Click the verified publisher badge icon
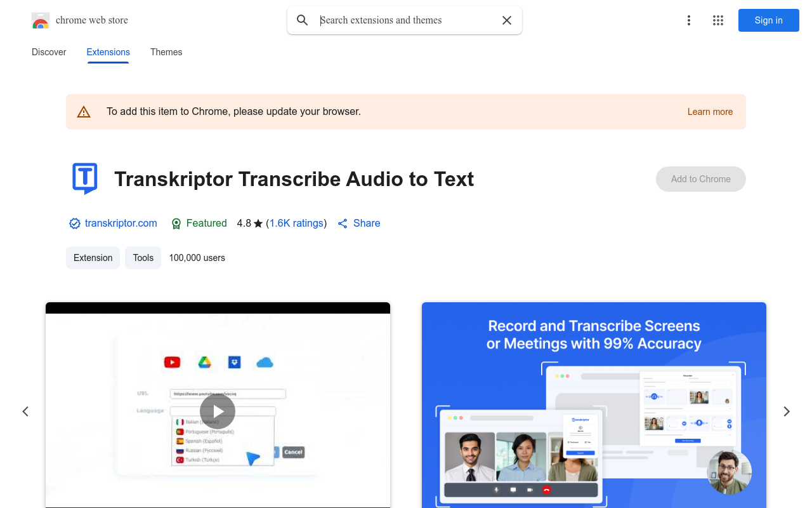Screen dimensions: 812x508 [75, 224]
